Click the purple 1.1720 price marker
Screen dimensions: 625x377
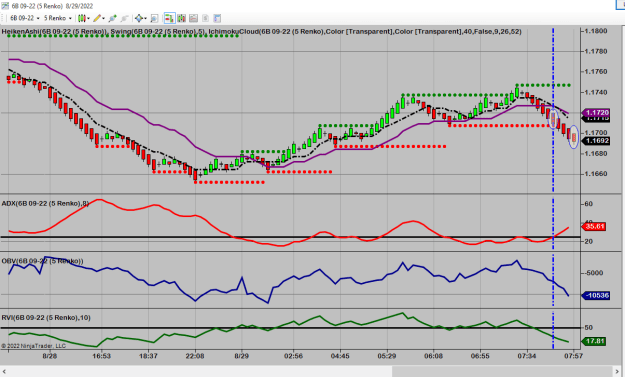coord(597,113)
